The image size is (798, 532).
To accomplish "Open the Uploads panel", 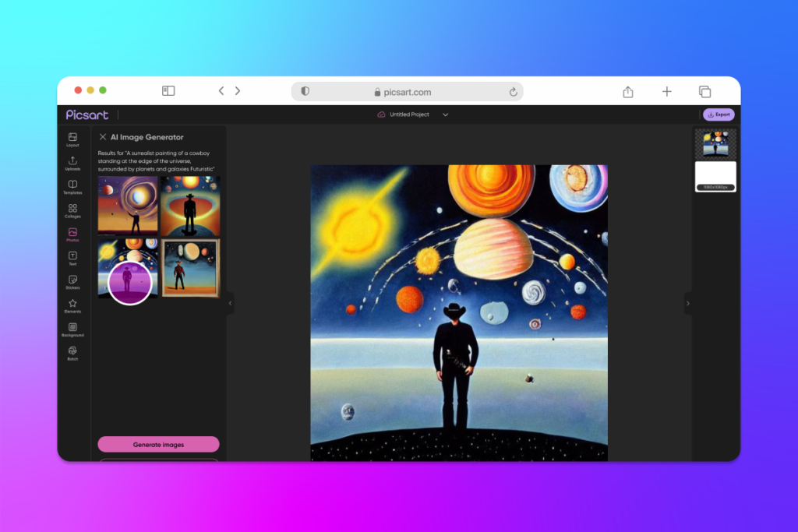I will click(x=72, y=164).
